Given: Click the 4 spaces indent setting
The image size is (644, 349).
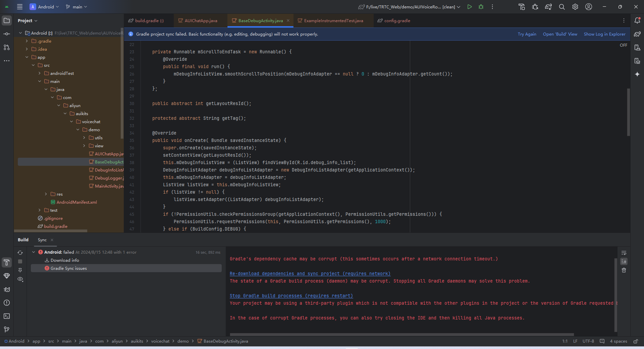Looking at the screenshot, I should pos(618,341).
